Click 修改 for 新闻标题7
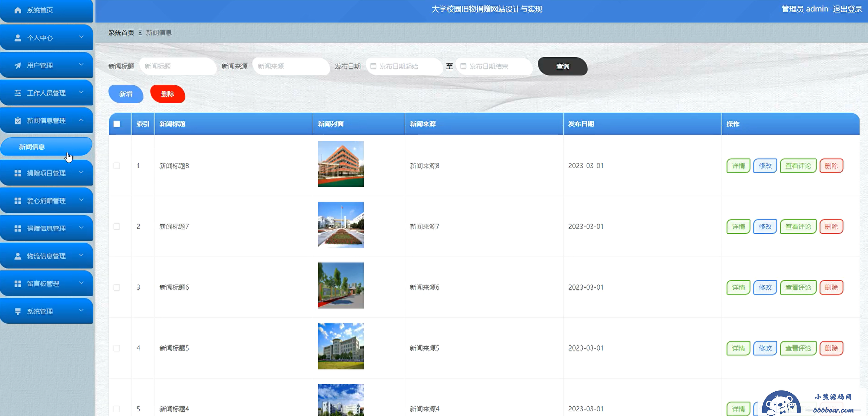868x416 pixels. coord(765,227)
